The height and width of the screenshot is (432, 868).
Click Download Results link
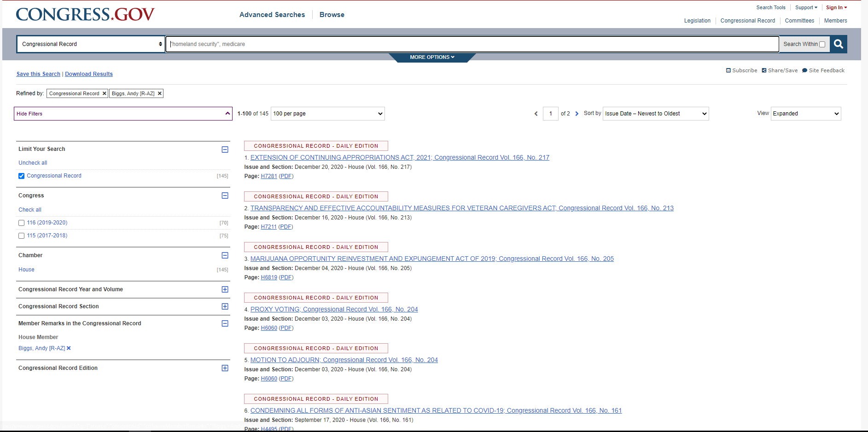click(89, 74)
